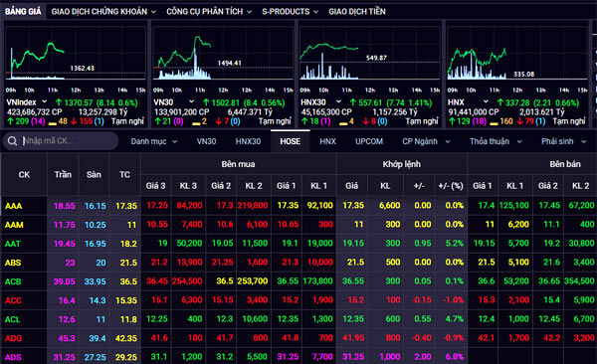Click AAA ceiling price 18.55
Image resolution: width=597 pixels, height=364 pixels.
[65, 206]
